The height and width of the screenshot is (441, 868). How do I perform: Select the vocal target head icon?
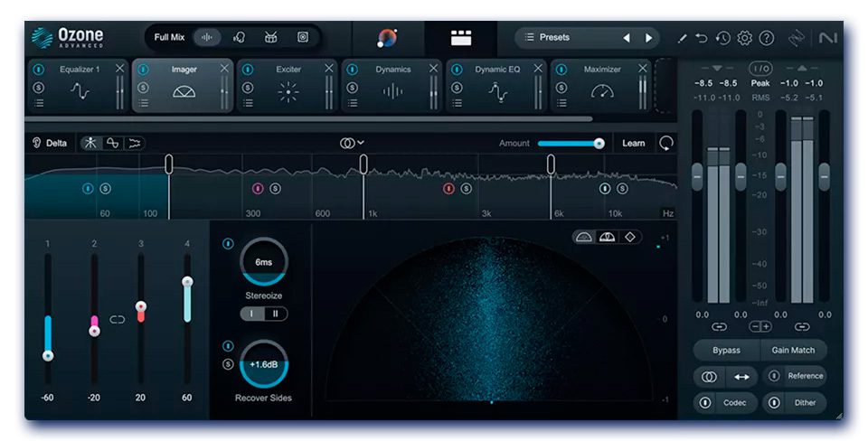coord(239,37)
